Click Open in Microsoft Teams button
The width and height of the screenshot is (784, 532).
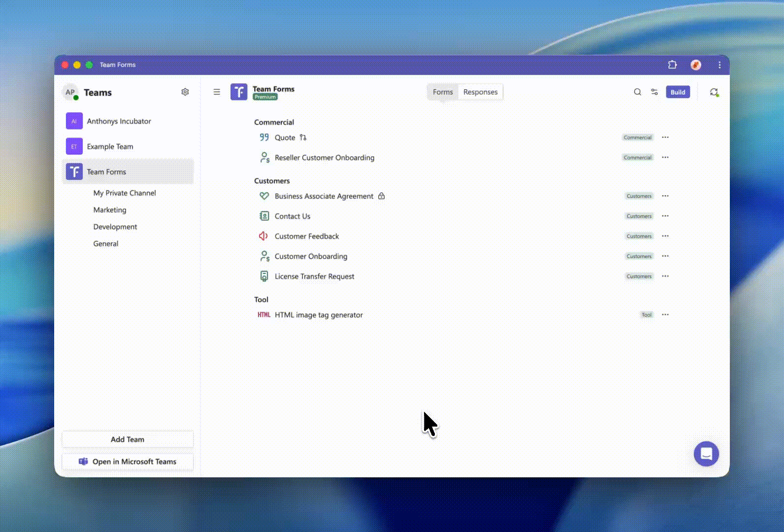coord(128,462)
